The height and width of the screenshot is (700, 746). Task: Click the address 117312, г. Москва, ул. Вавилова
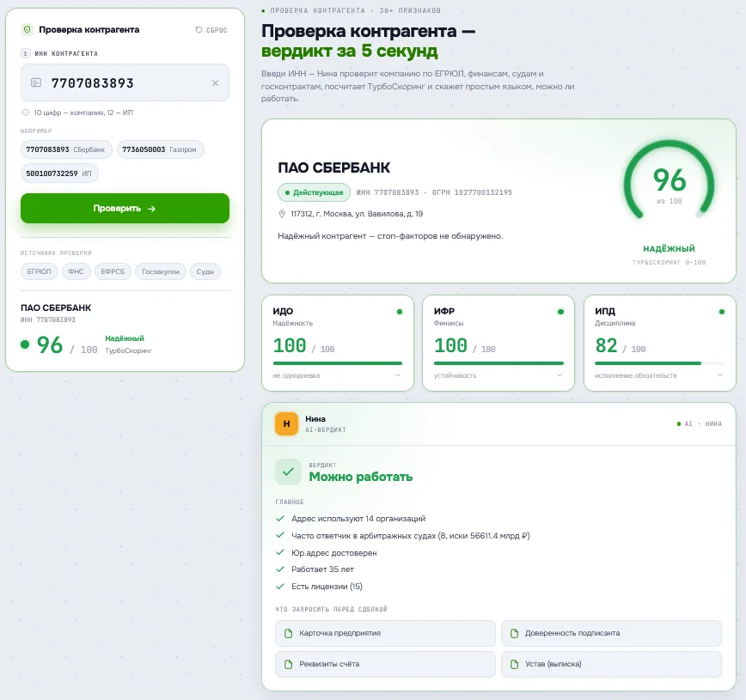[357, 214]
